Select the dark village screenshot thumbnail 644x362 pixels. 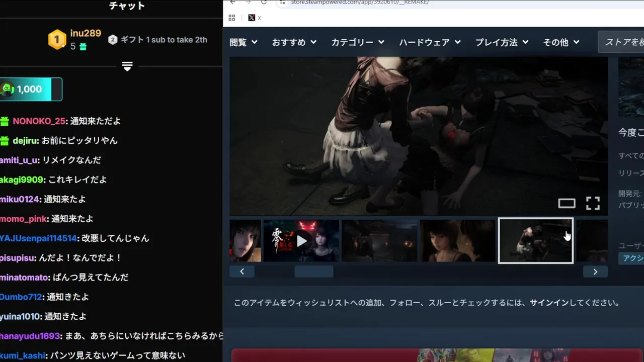pos(380,241)
